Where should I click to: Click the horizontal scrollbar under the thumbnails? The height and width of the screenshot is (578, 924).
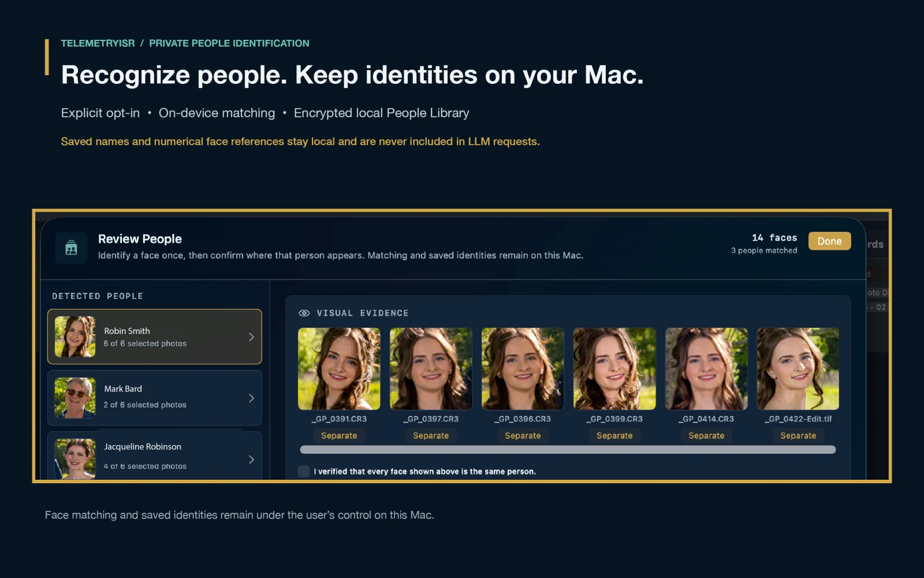pyautogui.click(x=568, y=450)
